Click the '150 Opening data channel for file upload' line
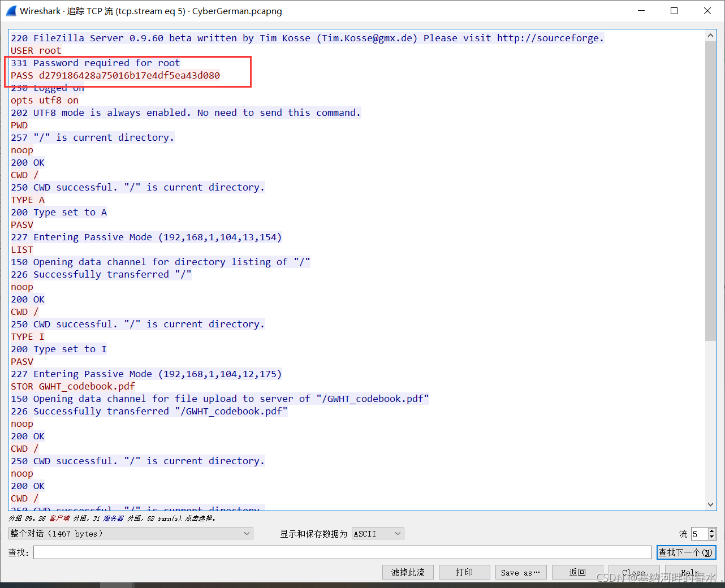Viewport: 725px width, 588px height. (220, 399)
